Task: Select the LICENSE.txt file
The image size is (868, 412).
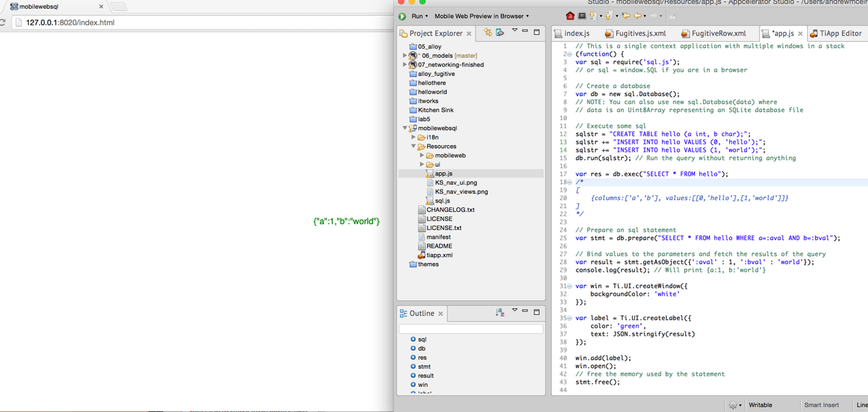Action: 440,228
